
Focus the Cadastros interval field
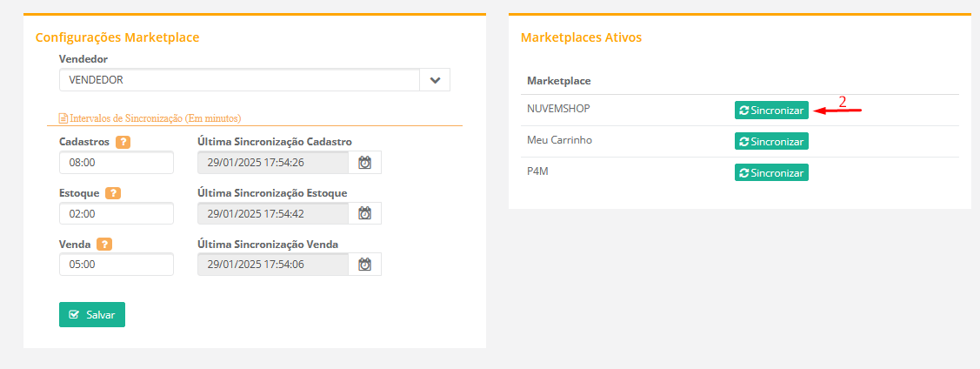click(116, 163)
